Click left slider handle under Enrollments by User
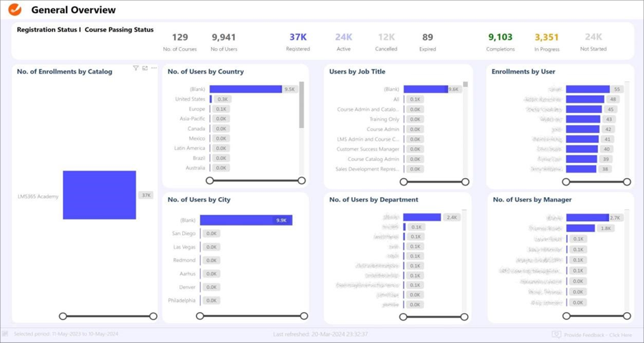Viewport: 644px width, 343px height. pos(566,182)
